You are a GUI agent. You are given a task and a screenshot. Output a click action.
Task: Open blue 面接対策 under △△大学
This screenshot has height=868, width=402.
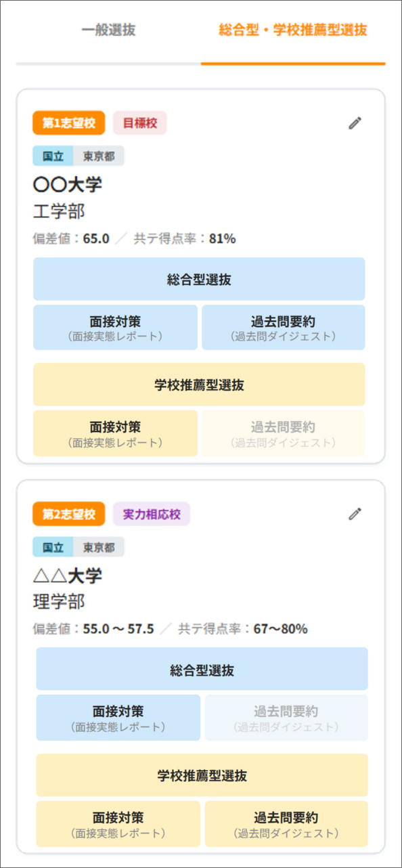click(118, 718)
